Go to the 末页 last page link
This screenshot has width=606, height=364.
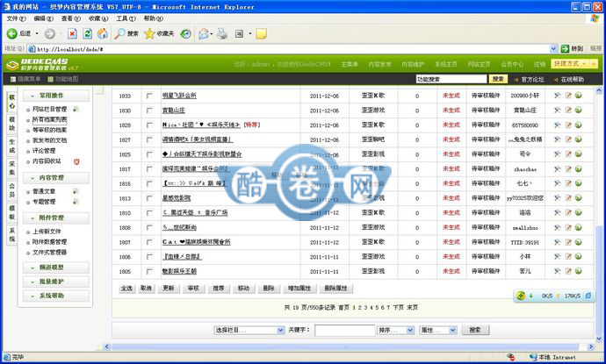point(413,308)
